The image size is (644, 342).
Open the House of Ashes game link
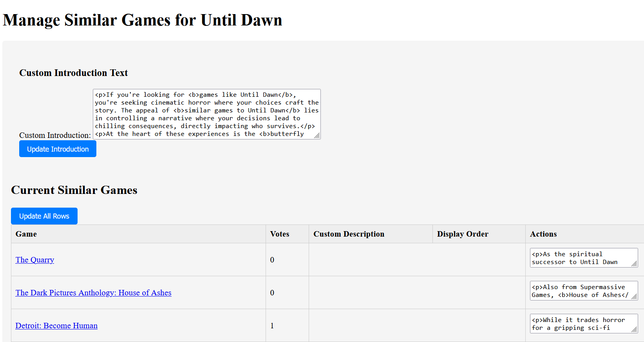(x=93, y=293)
